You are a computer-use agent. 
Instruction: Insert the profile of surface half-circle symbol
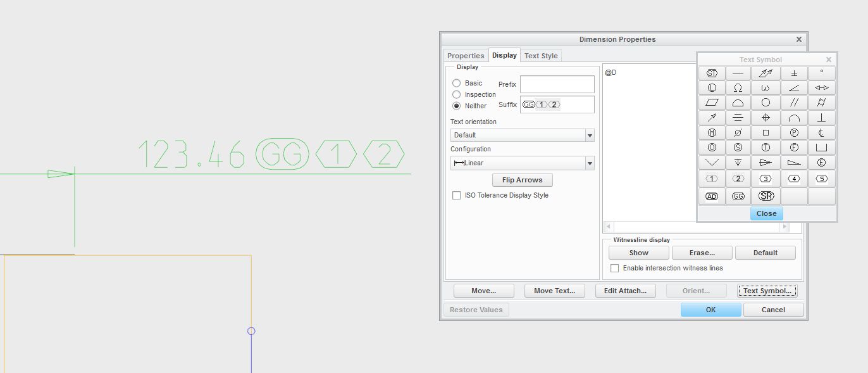click(x=739, y=103)
